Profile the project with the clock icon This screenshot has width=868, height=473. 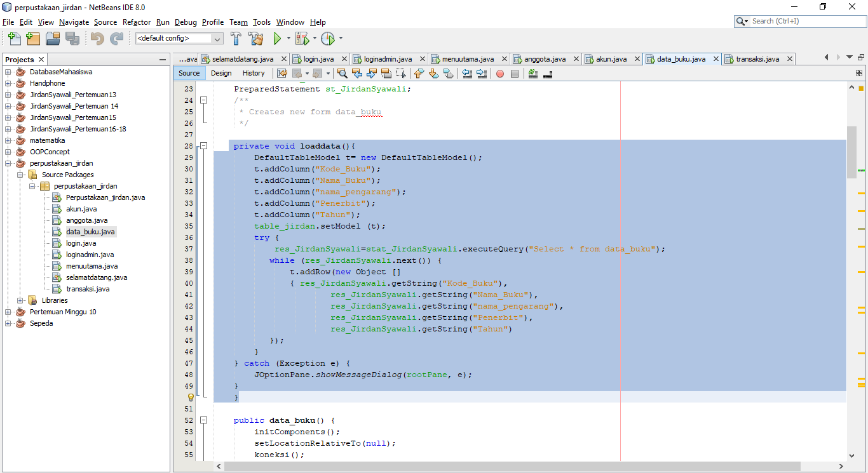point(329,39)
